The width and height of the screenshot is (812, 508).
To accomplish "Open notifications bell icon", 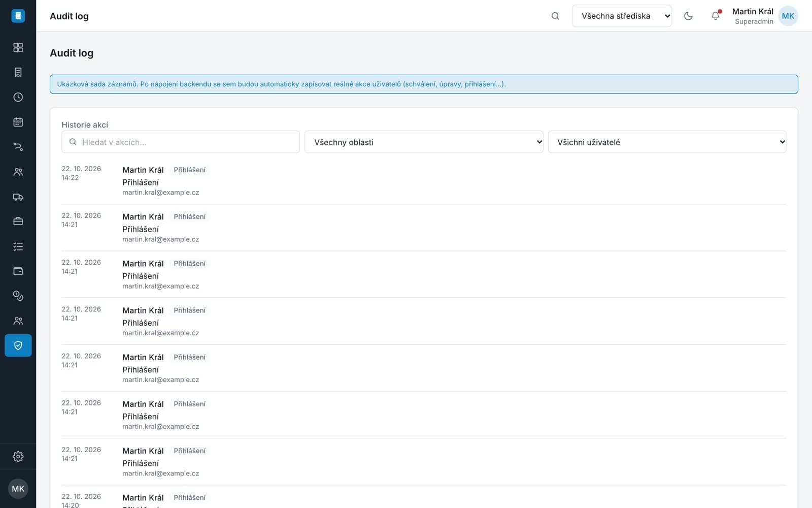I will (716, 16).
